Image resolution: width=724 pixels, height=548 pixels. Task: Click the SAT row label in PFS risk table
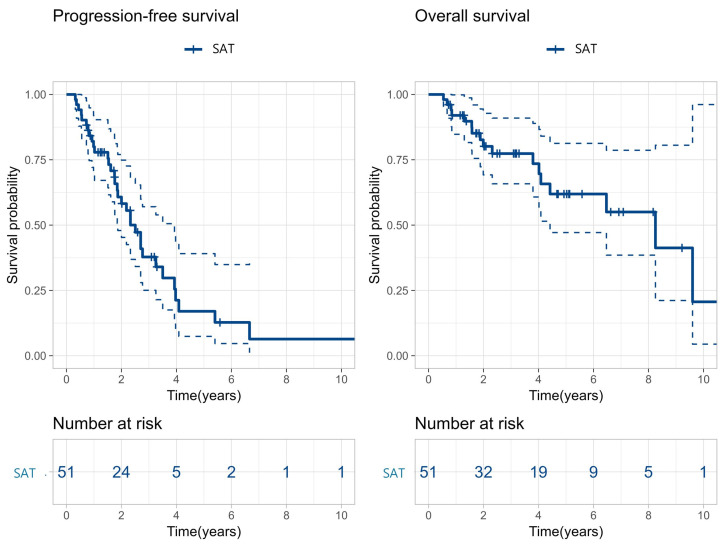click(x=24, y=473)
